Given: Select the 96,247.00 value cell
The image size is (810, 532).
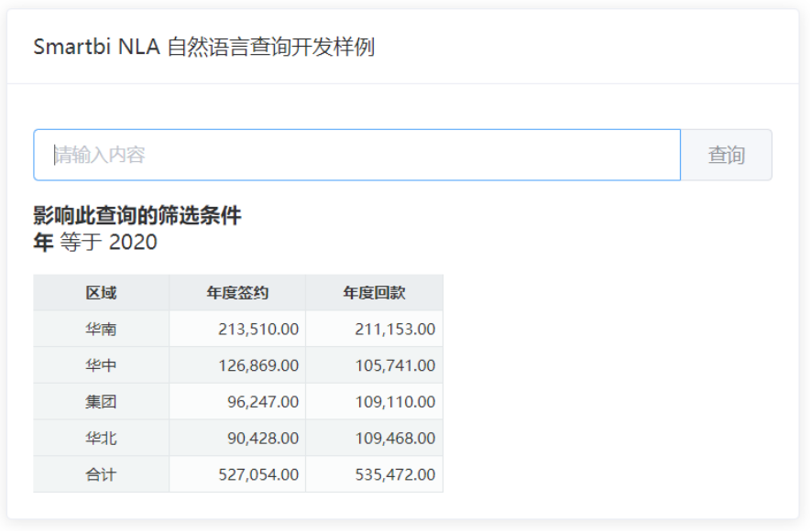Looking at the screenshot, I should point(237,401).
